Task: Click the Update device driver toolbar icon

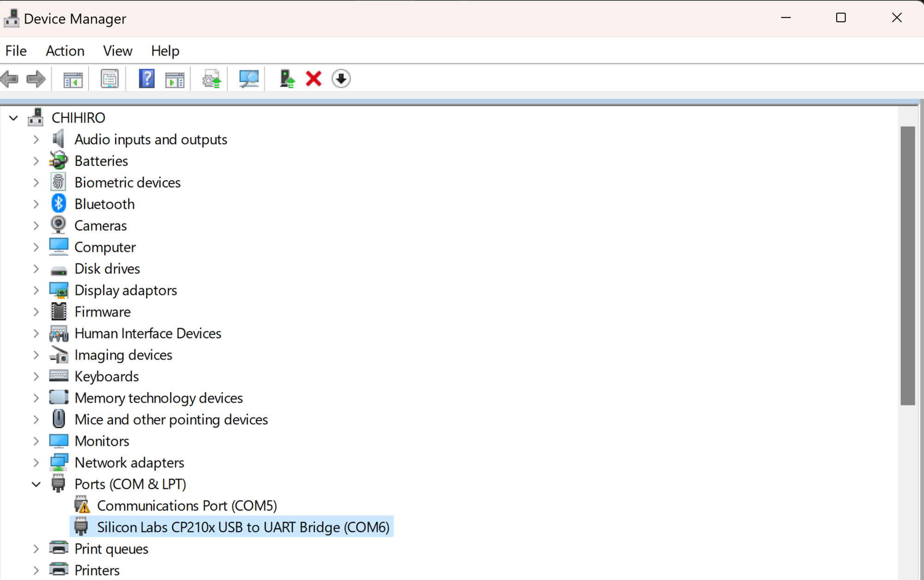Action: [x=212, y=79]
